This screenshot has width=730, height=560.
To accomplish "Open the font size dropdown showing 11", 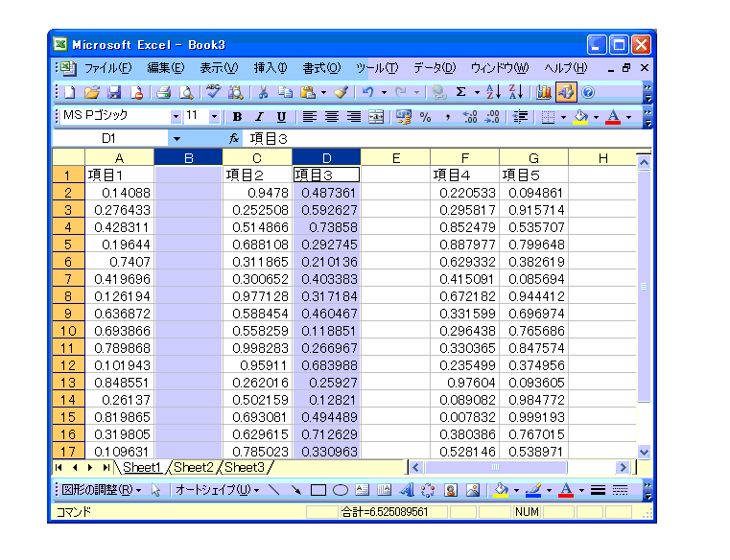I will 214,116.
